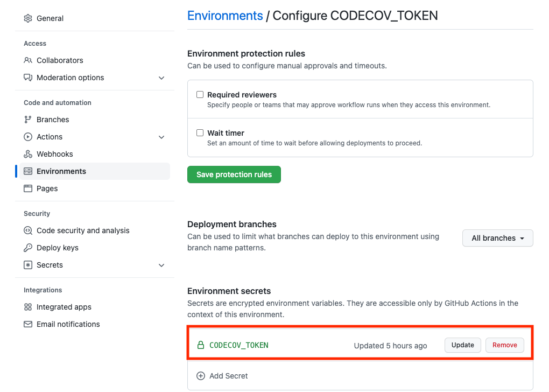Screen dimensions: 549x392
Task: Expand the Actions submenu chevron
Action: [161, 137]
